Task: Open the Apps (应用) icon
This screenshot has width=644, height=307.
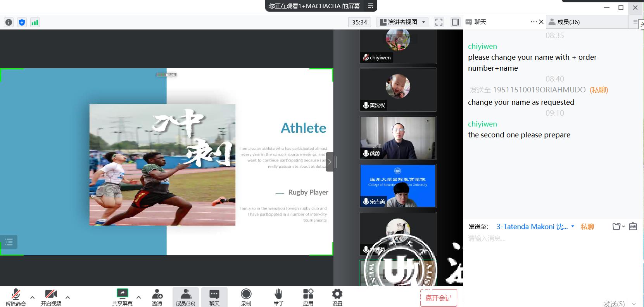Action: [x=308, y=297]
